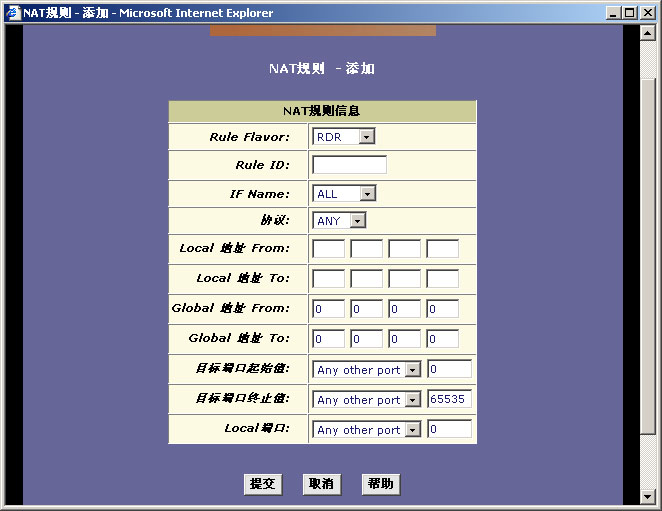Click fourth octet of Local 地址 To
The image size is (662, 511).
(x=442, y=279)
